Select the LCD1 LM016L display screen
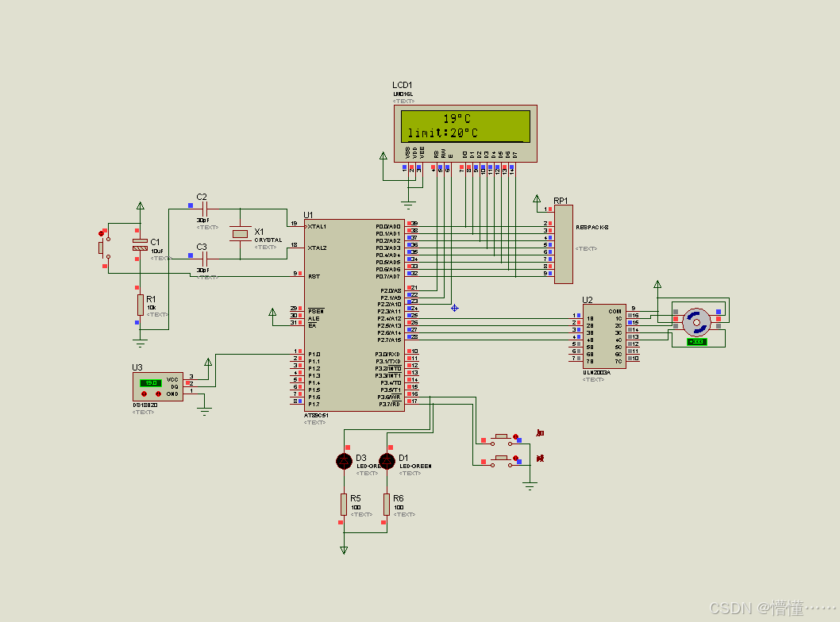This screenshot has height=622, width=840. click(x=465, y=126)
